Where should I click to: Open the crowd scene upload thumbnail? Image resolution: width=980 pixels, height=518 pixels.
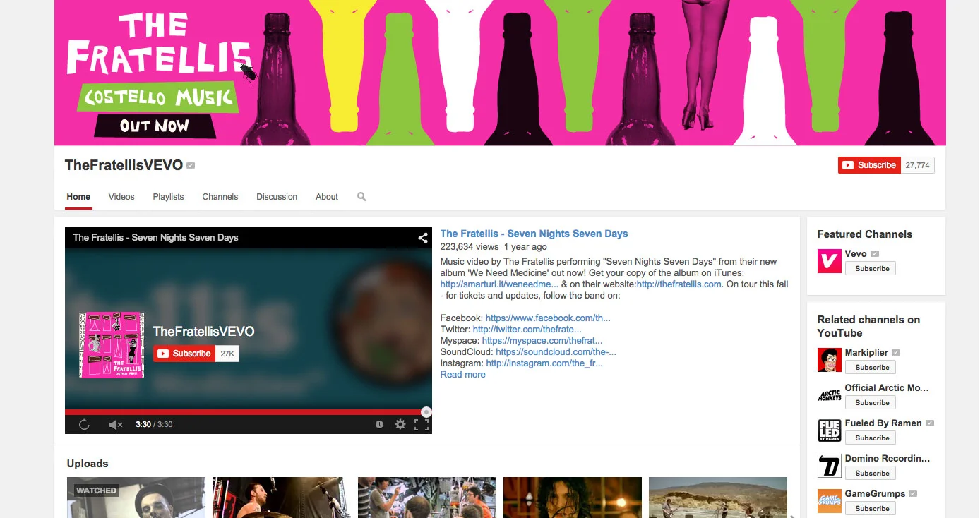(x=426, y=498)
